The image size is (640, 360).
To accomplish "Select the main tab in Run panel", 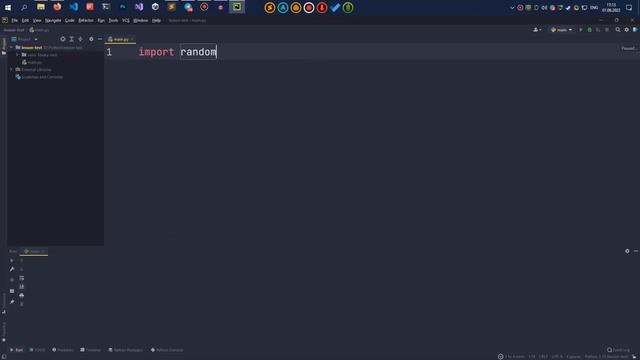I will point(34,251).
